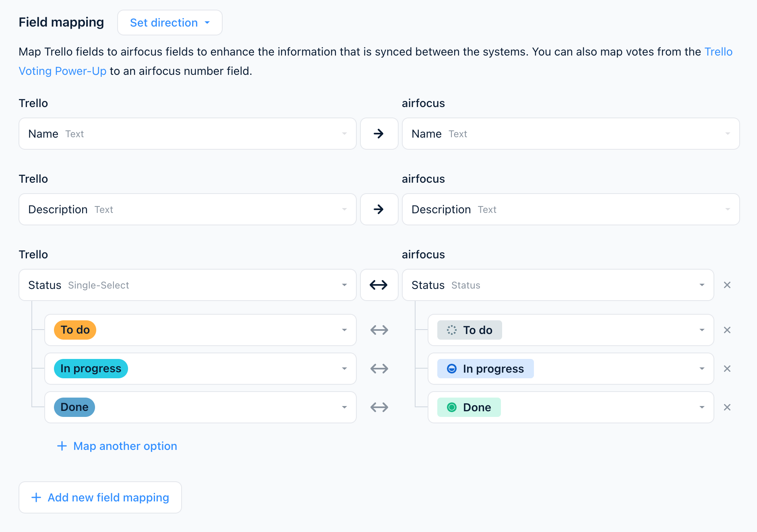Open the airfocus Status field dropdown
Image resolution: width=757 pixels, height=532 pixels.
pos(558,285)
